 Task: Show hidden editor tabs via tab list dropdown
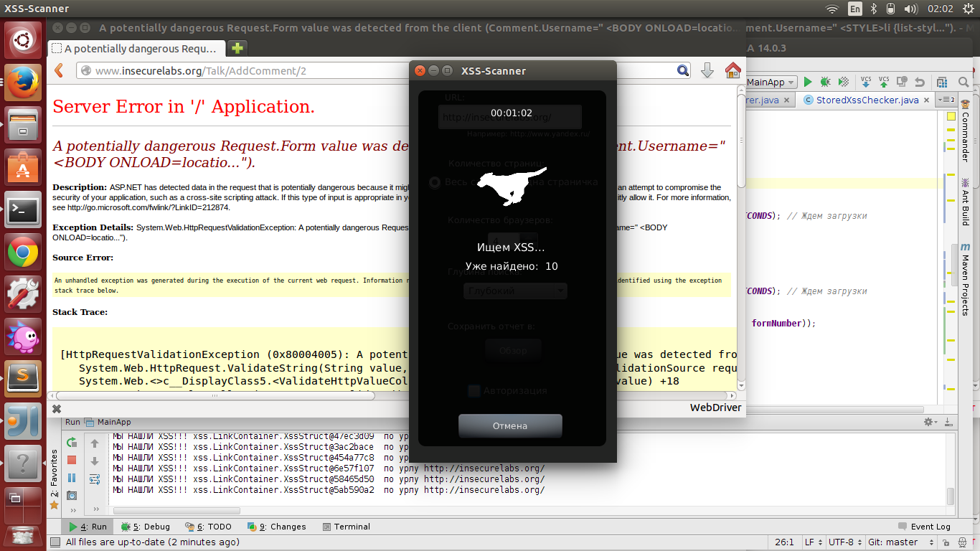[x=946, y=100]
